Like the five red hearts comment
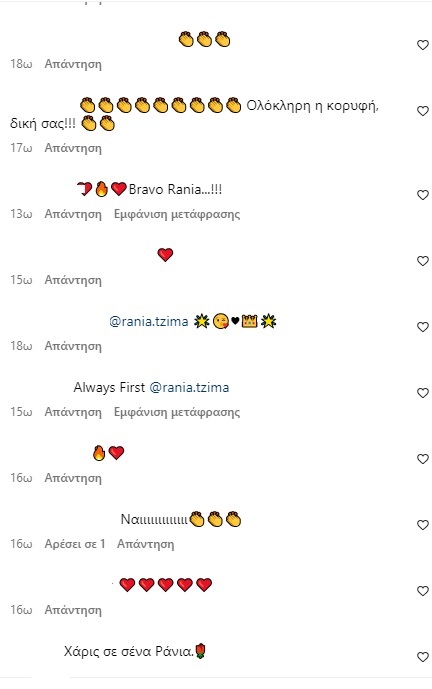Image resolution: width=432 pixels, height=689 pixels. point(422,591)
